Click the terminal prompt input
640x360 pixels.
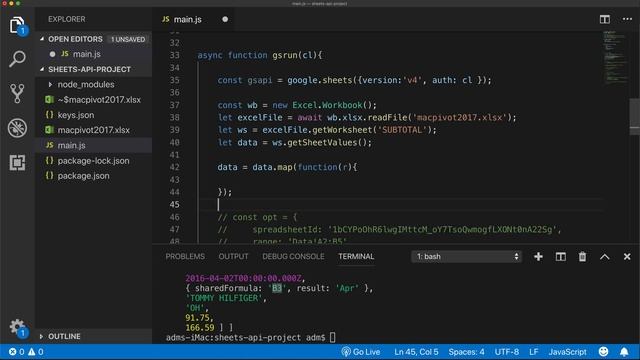[x=333, y=338]
